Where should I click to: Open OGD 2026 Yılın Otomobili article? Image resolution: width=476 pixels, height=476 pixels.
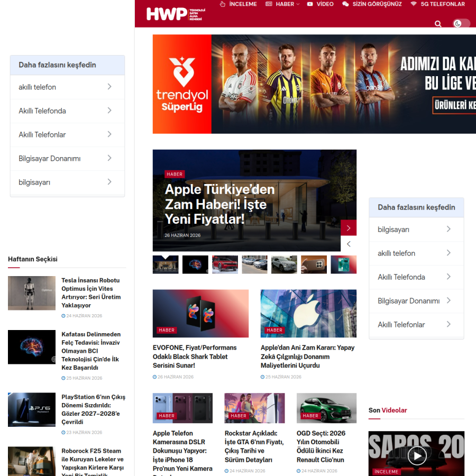(x=321, y=446)
